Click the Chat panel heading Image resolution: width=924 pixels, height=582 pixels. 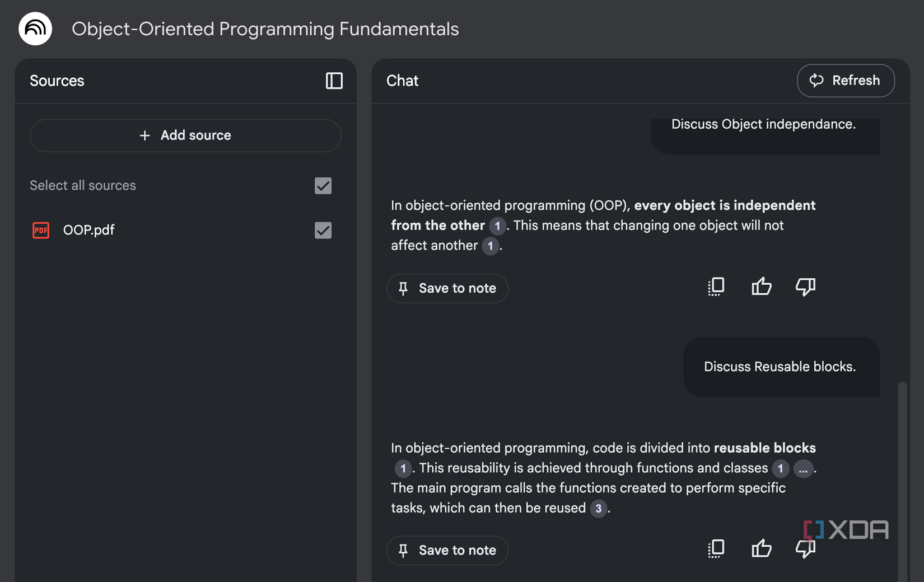click(x=402, y=81)
